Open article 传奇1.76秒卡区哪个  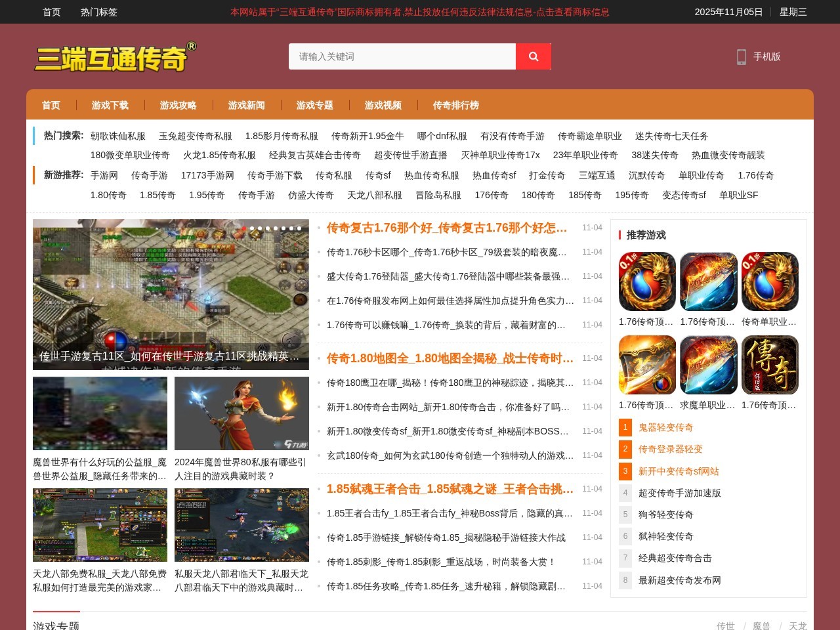[x=446, y=252]
